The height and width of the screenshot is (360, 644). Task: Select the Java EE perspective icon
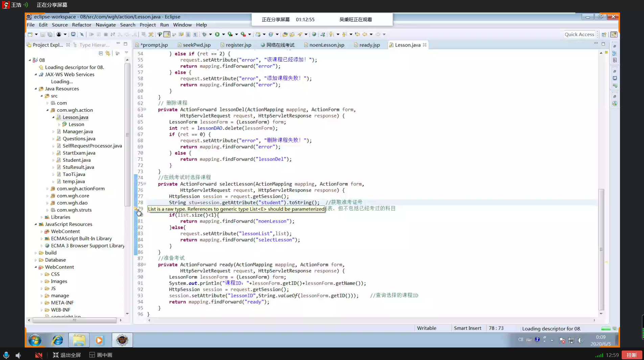coord(614,35)
